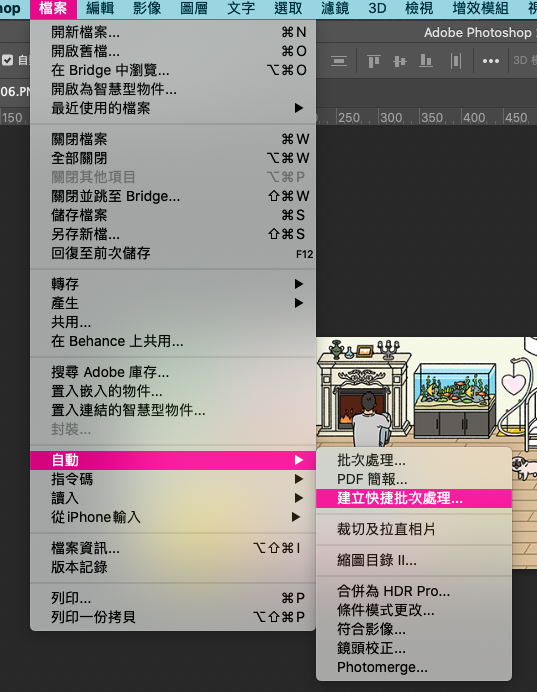This screenshot has height=692, width=537.
Task: Choose 列印一份拷貝 menu entry
Action: [x=173, y=617]
